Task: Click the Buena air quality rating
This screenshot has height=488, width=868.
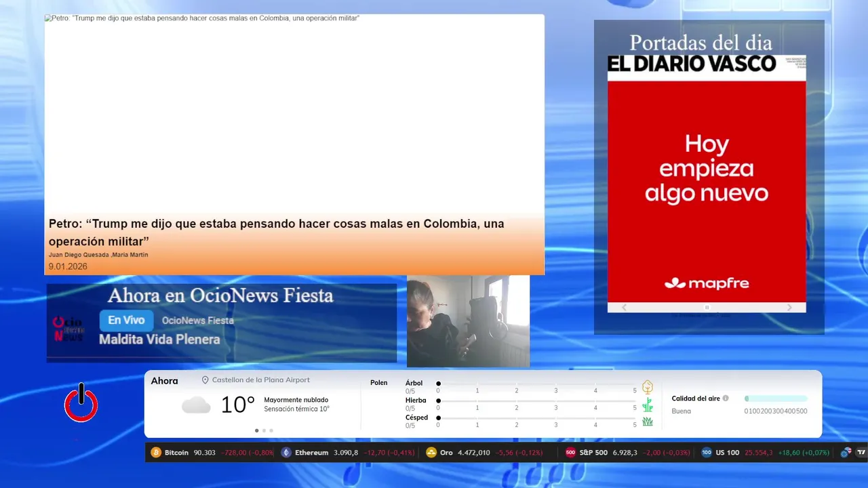Action: point(682,411)
